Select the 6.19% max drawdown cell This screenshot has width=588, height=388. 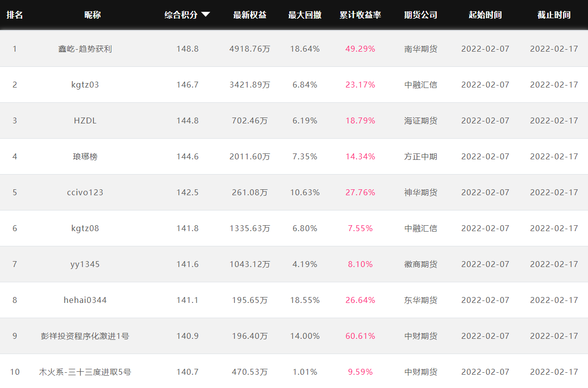point(305,120)
